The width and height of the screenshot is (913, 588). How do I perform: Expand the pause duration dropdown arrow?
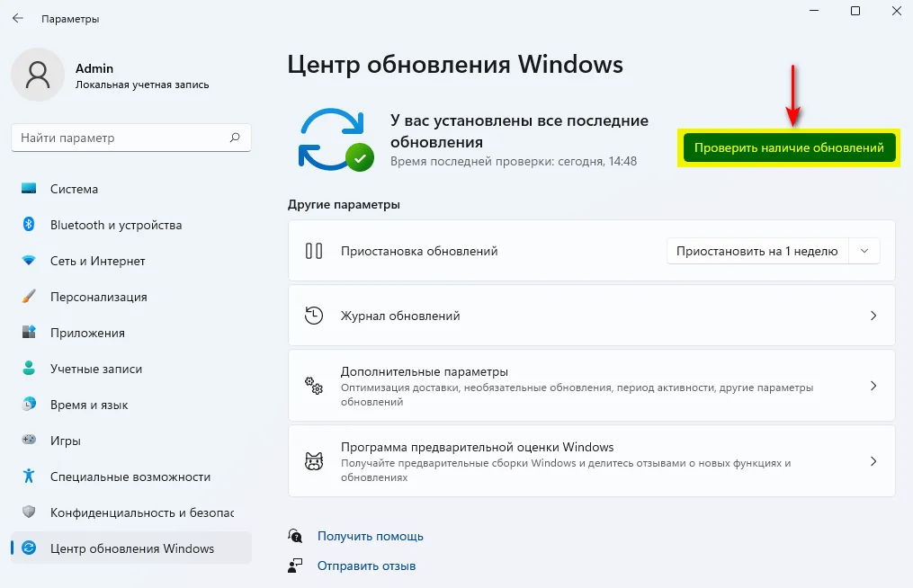pyautogui.click(x=864, y=251)
